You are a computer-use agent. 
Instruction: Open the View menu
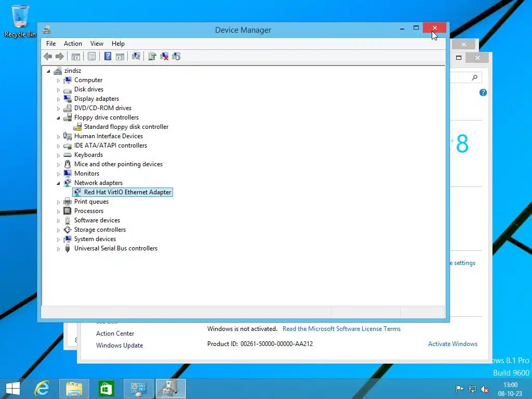coord(97,44)
